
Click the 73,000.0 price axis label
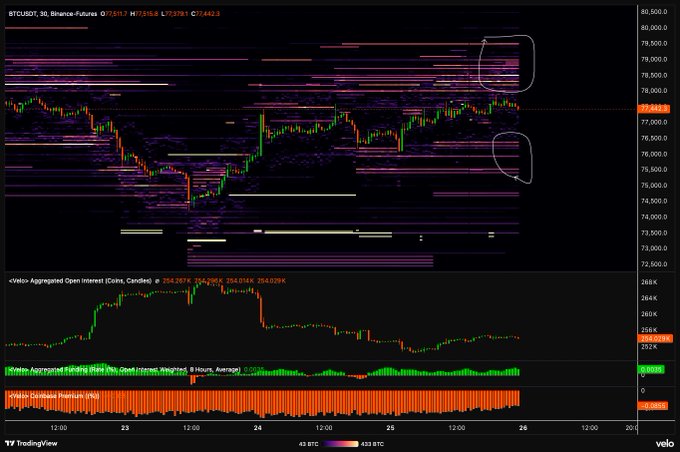tap(654, 249)
